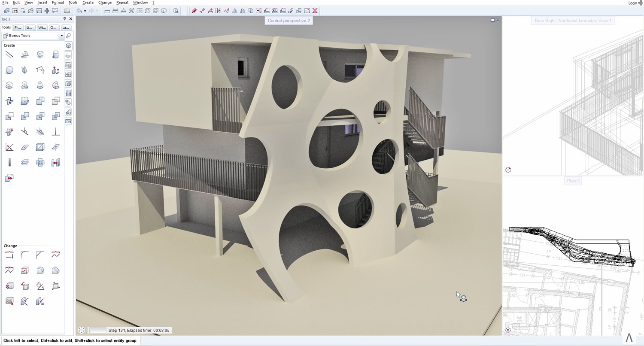Expand the undo history dropdown arrow
This screenshot has height=346, width=644.
tap(85, 11)
